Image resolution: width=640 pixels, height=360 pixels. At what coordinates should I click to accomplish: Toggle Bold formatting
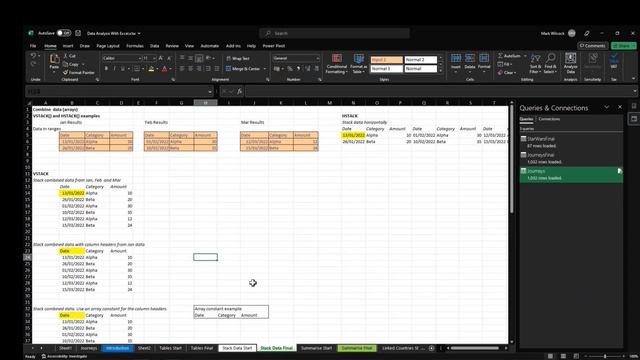coord(106,69)
